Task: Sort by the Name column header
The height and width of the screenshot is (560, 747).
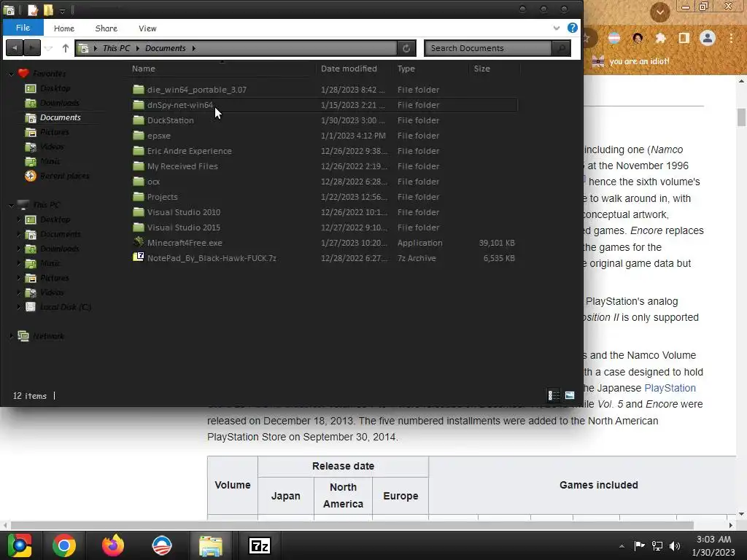Action: pos(144,69)
